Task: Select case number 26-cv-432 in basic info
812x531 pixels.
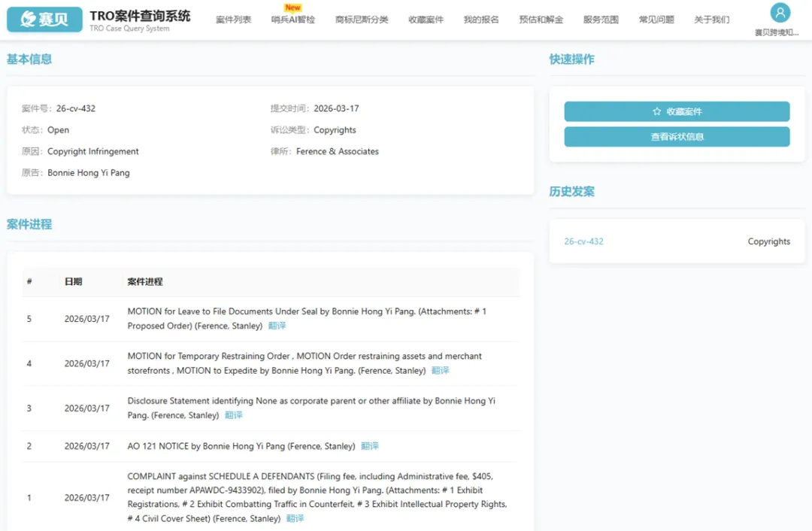Action: (x=76, y=108)
